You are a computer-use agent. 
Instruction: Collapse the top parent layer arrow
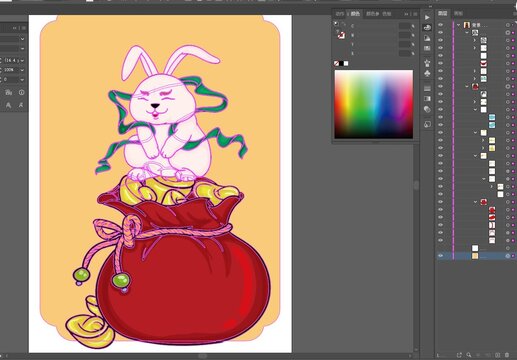click(x=459, y=25)
